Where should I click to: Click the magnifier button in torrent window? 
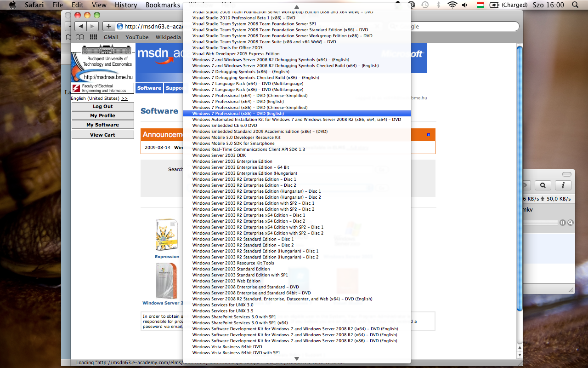(543, 185)
